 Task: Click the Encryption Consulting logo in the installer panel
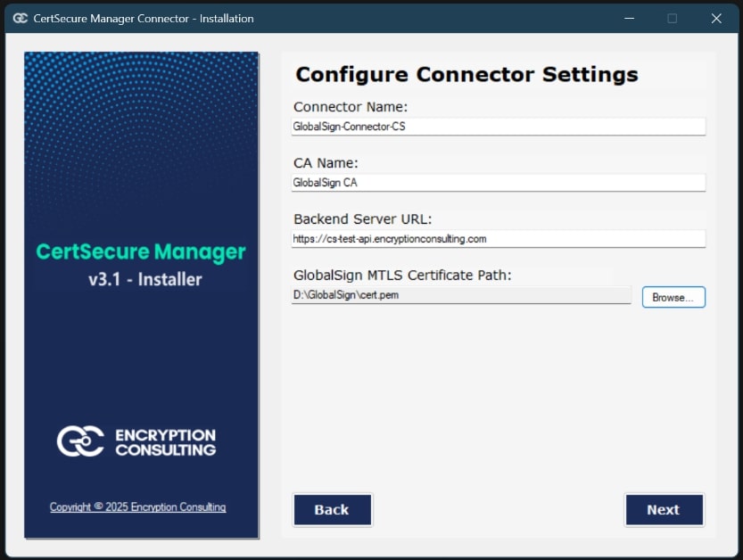tap(136, 441)
